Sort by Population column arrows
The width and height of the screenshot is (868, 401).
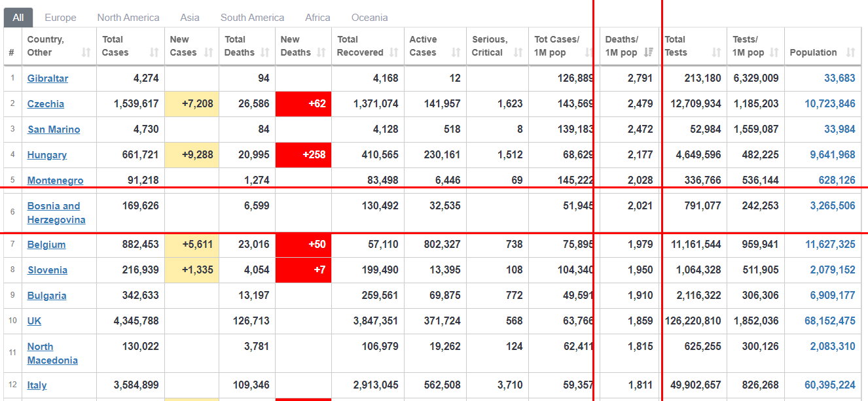pos(850,52)
